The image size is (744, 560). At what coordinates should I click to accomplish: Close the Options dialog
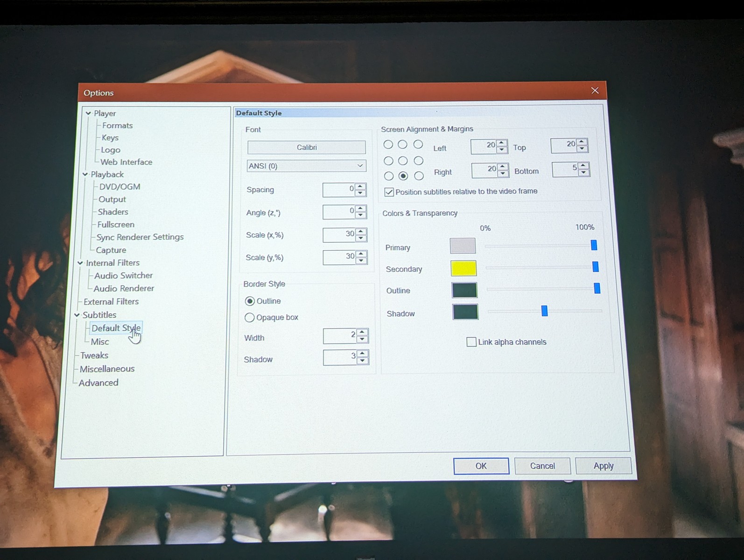595,91
